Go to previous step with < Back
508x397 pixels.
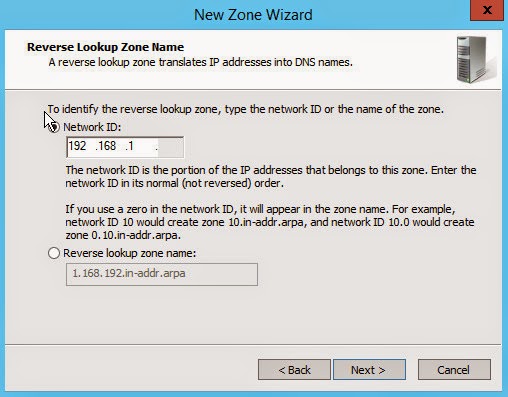coord(294,370)
